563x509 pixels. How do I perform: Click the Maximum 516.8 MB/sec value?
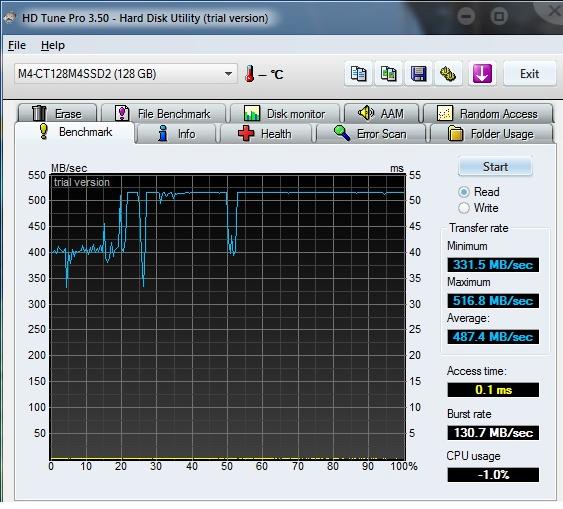point(493,301)
